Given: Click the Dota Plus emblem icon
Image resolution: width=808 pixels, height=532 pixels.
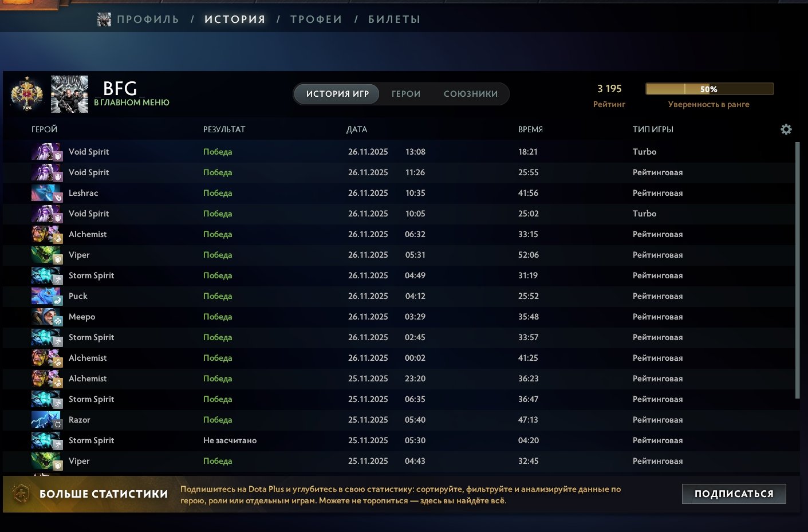Looking at the screenshot, I should 21,494.
